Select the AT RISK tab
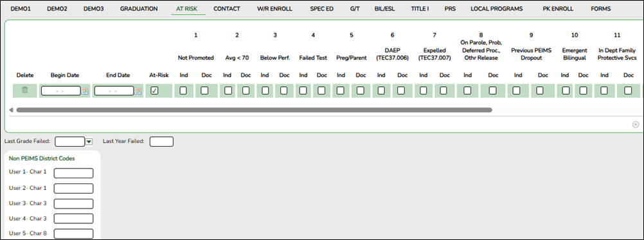This screenshot has width=644, height=240. pyautogui.click(x=187, y=8)
